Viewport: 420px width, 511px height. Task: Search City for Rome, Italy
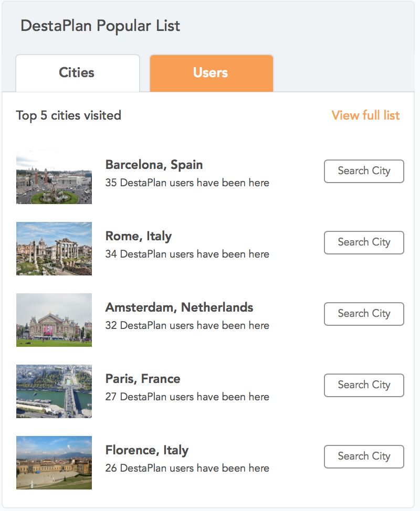tap(364, 242)
